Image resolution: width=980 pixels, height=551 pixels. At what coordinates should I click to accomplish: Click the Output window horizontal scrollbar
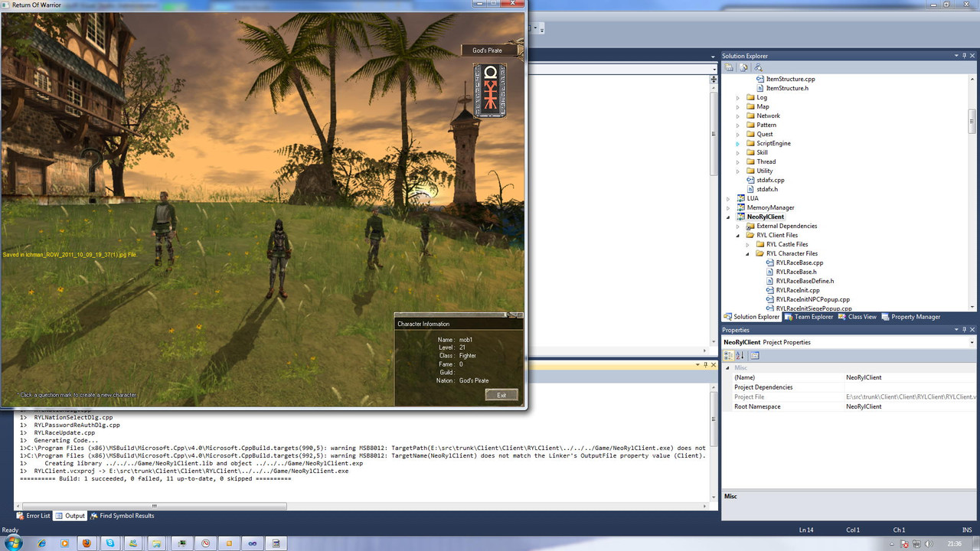[153, 506]
